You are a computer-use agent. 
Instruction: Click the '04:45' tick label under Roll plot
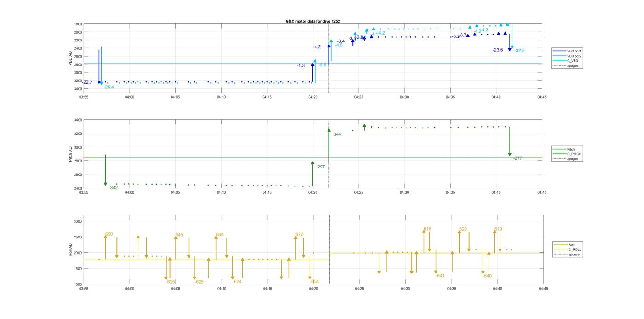543,289
